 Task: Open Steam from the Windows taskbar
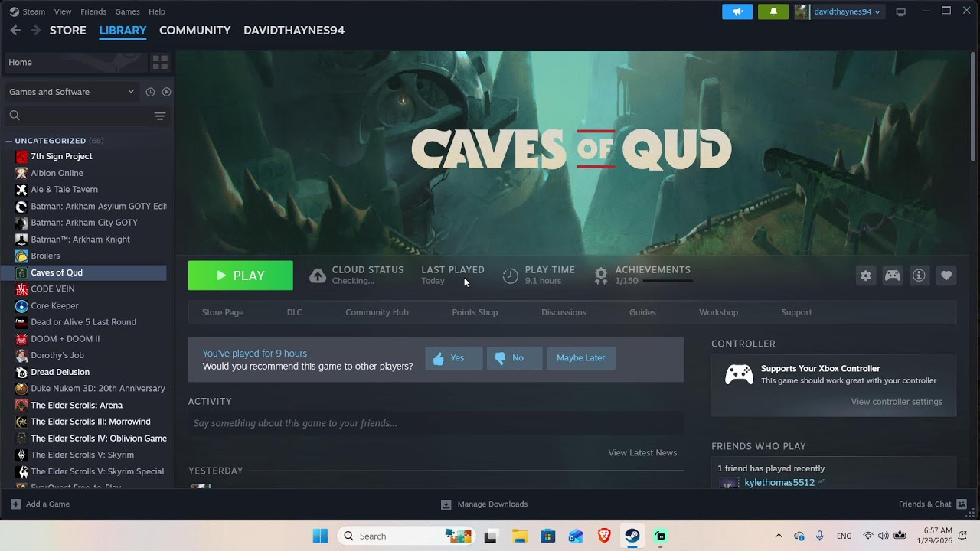click(632, 536)
